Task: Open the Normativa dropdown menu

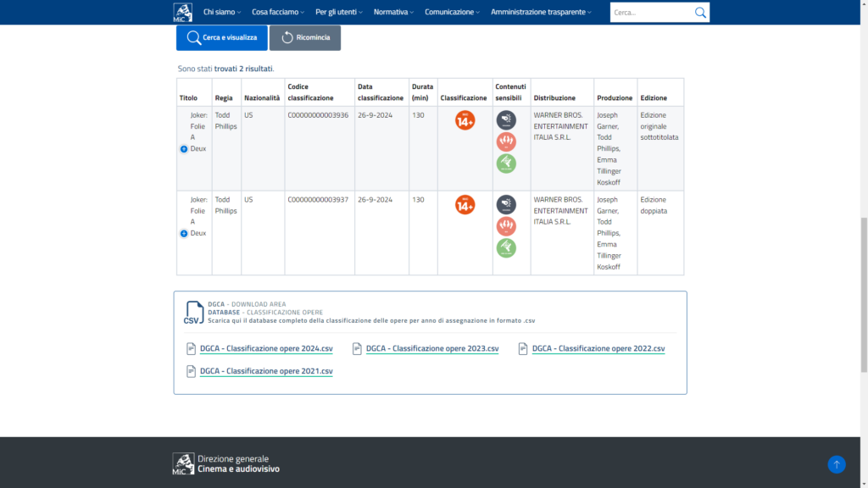Action: pos(393,12)
